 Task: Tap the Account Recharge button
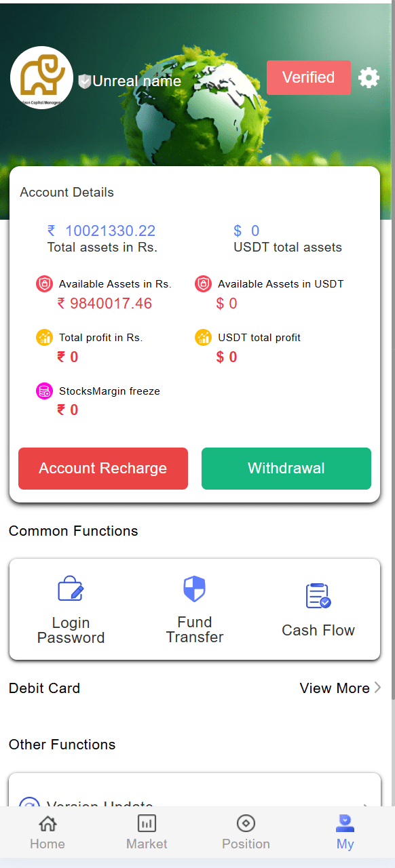click(x=103, y=469)
